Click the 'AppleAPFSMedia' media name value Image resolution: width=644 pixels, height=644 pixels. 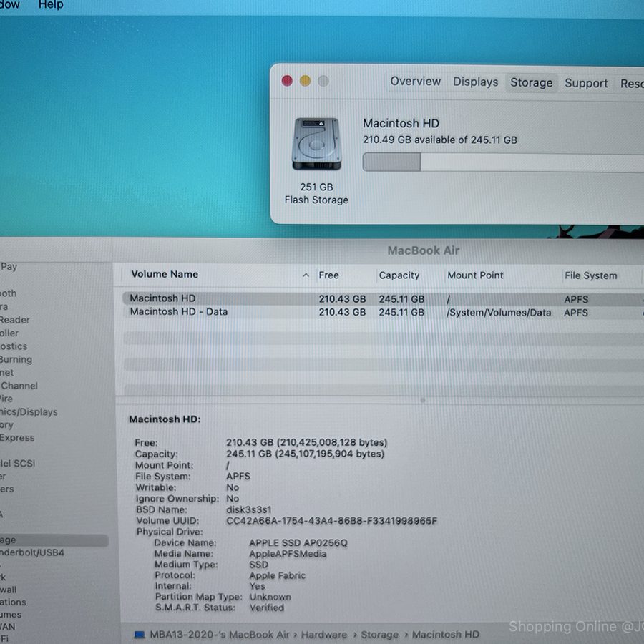tap(288, 554)
